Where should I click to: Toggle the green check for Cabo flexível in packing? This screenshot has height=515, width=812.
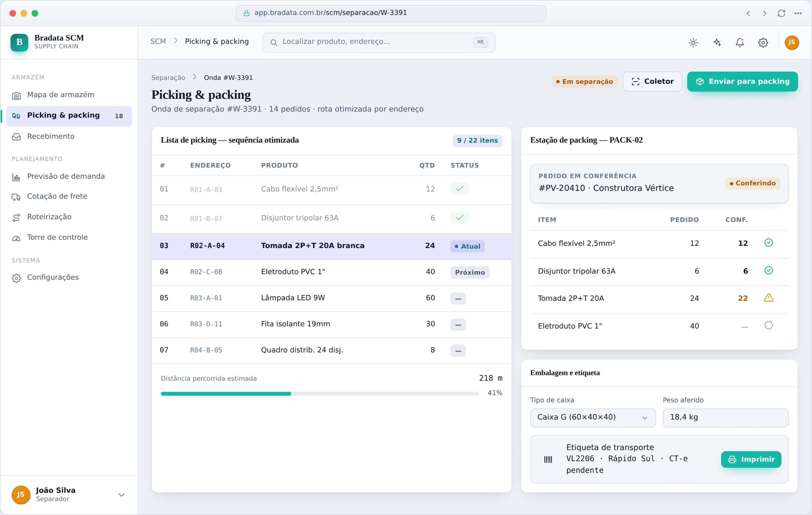[x=768, y=243]
